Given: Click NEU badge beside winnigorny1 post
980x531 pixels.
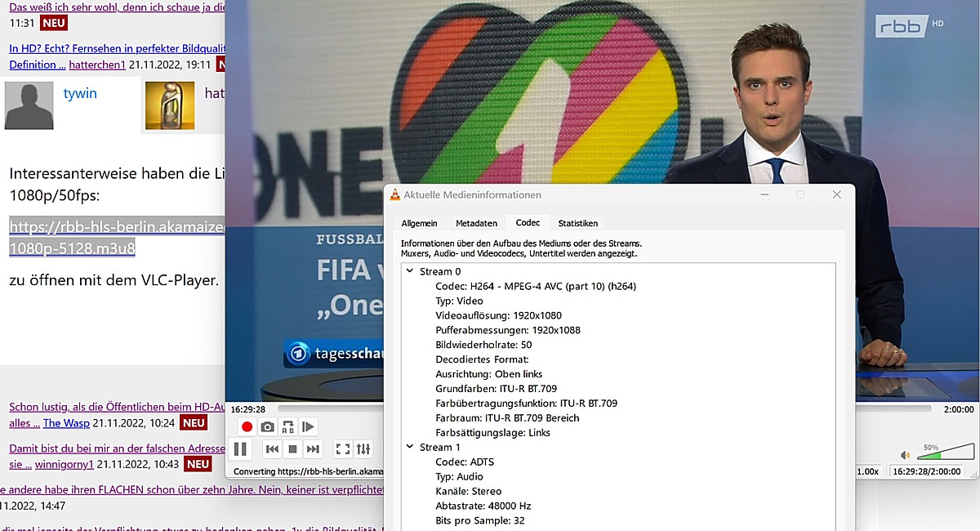Looking at the screenshot, I should click(199, 465).
